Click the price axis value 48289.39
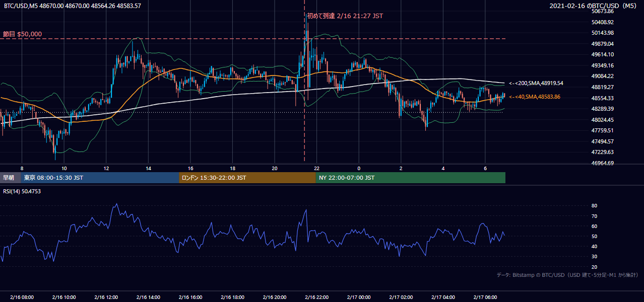The image size is (644, 302). (602, 109)
